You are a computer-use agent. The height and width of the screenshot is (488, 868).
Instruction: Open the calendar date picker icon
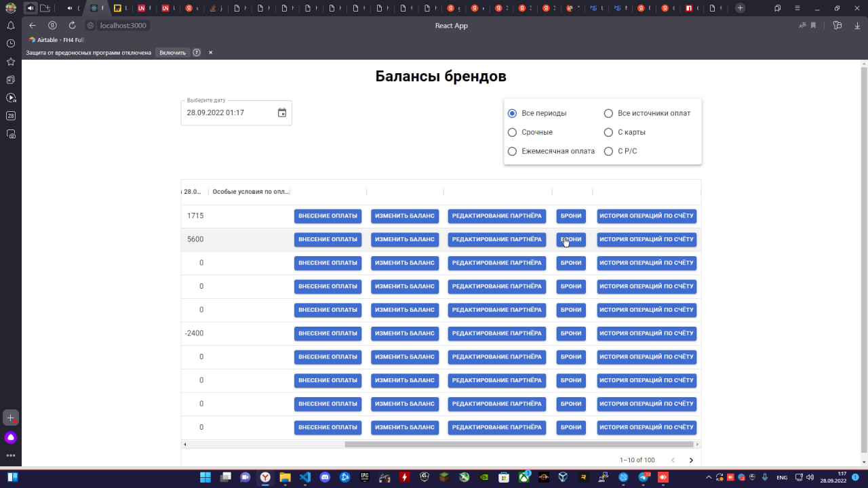282,113
